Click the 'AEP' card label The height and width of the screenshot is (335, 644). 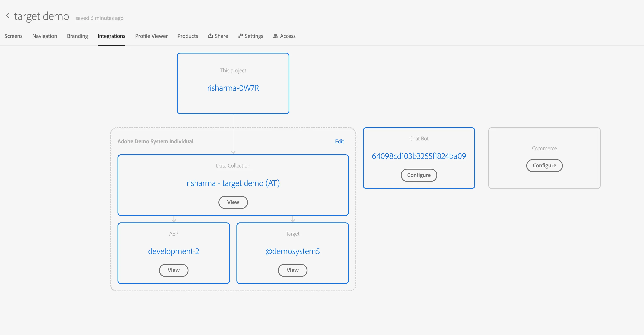pos(174,234)
